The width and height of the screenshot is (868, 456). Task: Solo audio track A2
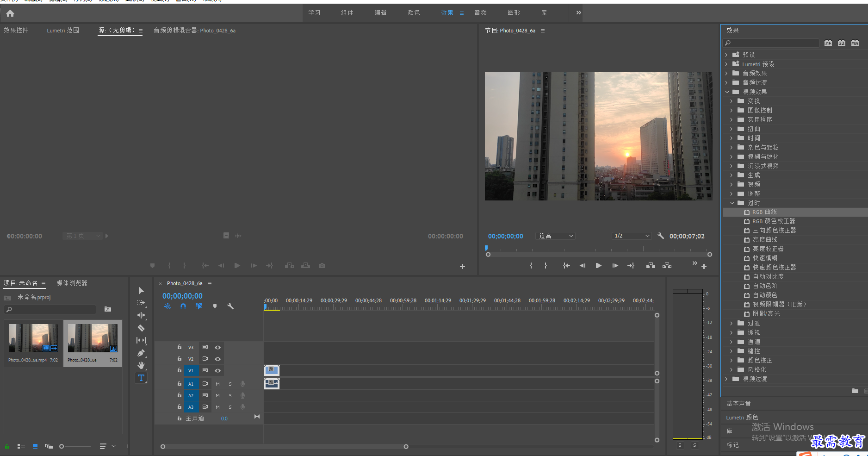[x=230, y=395]
